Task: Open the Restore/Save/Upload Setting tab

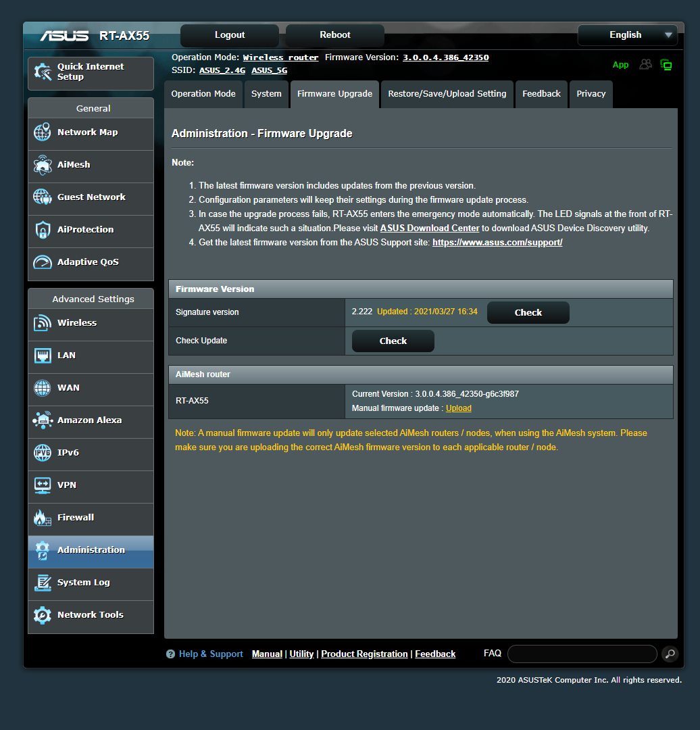Action: [x=447, y=94]
